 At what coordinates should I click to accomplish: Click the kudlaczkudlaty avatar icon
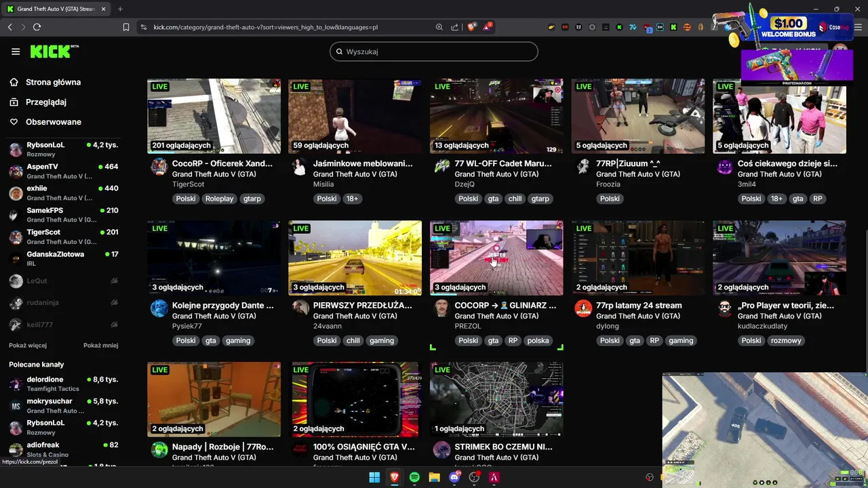point(725,308)
